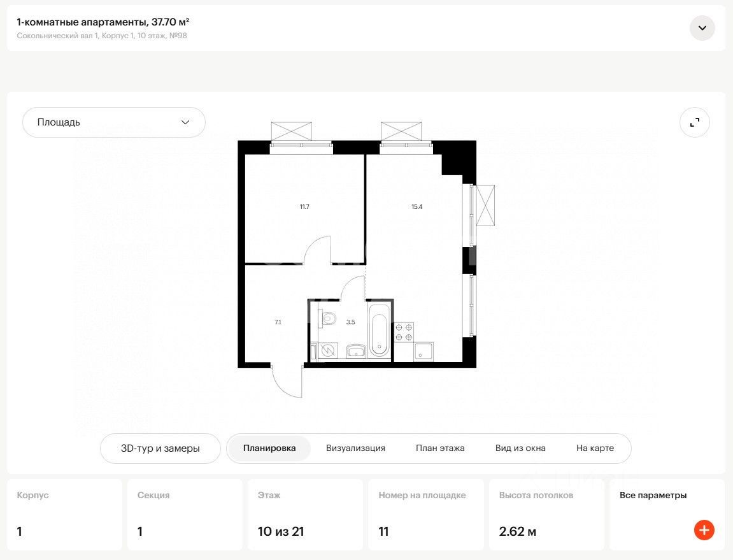Show the Вид из окна tab
The height and width of the screenshot is (560, 733).
[520, 448]
